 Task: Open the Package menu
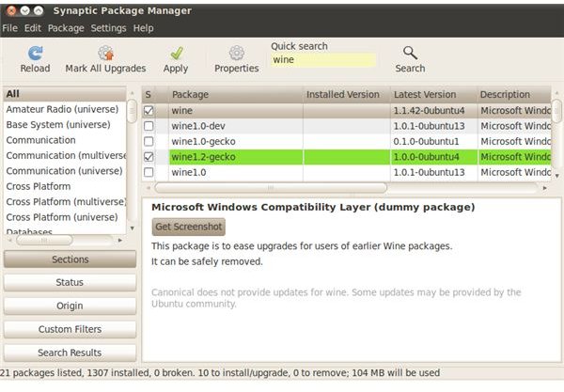click(x=66, y=28)
